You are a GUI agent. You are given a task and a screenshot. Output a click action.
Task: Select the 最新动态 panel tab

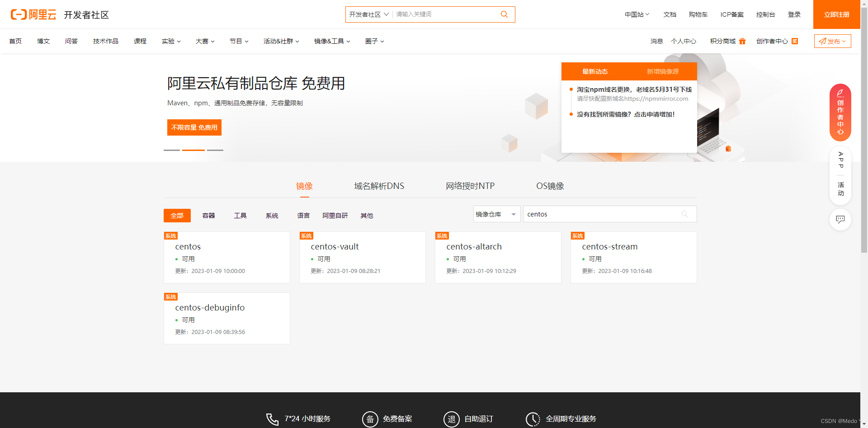595,71
